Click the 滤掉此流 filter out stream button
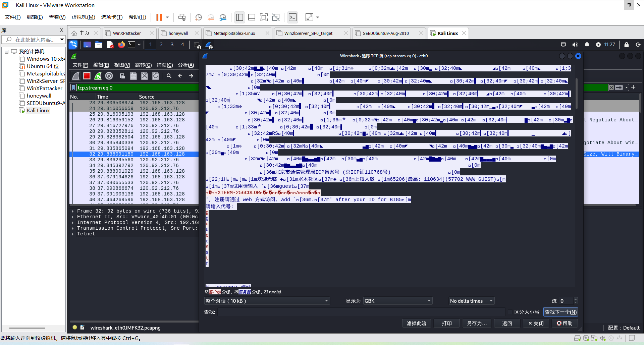The image size is (644, 345). (x=417, y=324)
